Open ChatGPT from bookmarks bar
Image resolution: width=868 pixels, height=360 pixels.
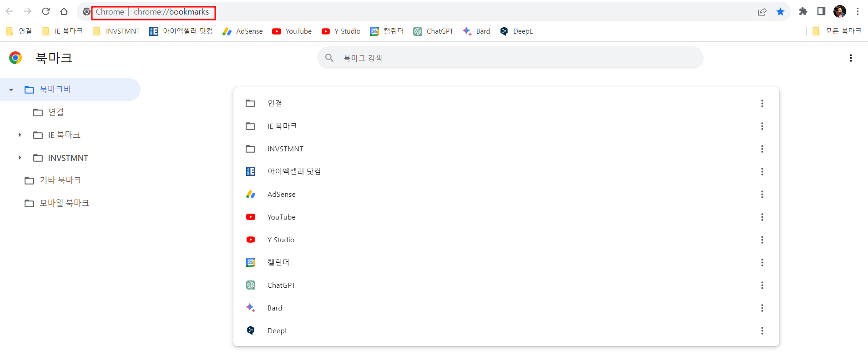coord(434,31)
